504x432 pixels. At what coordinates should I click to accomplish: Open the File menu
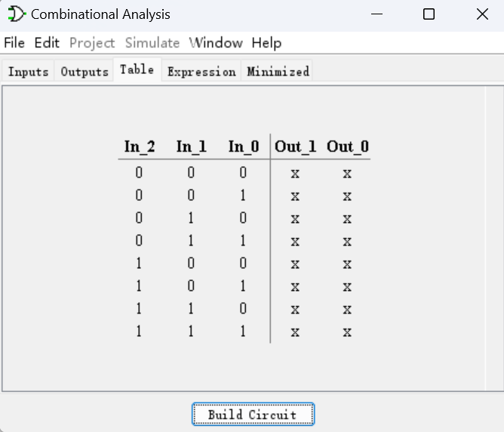tap(14, 43)
